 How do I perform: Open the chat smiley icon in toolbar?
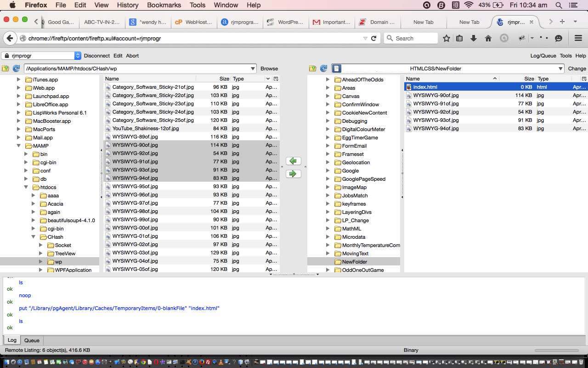559,38
